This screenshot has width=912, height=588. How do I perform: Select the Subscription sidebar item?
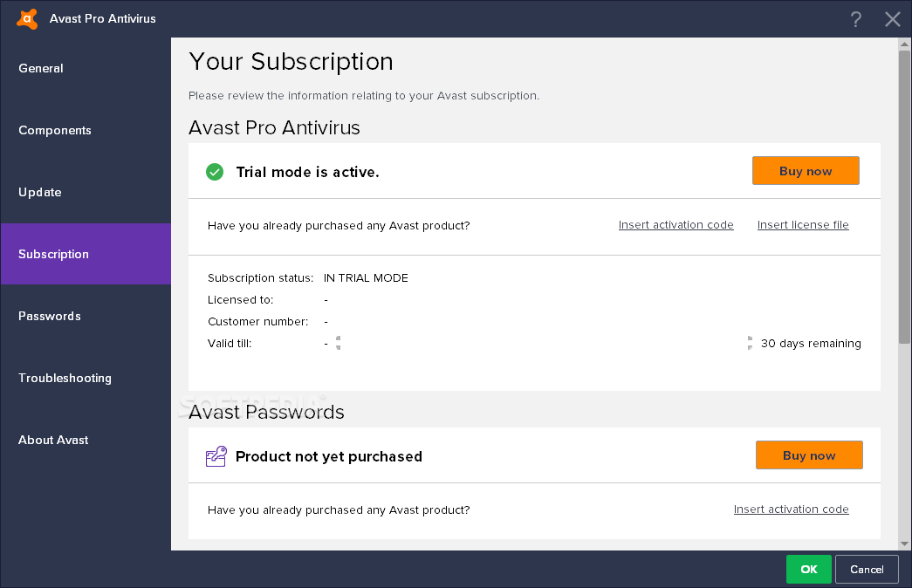(86, 254)
